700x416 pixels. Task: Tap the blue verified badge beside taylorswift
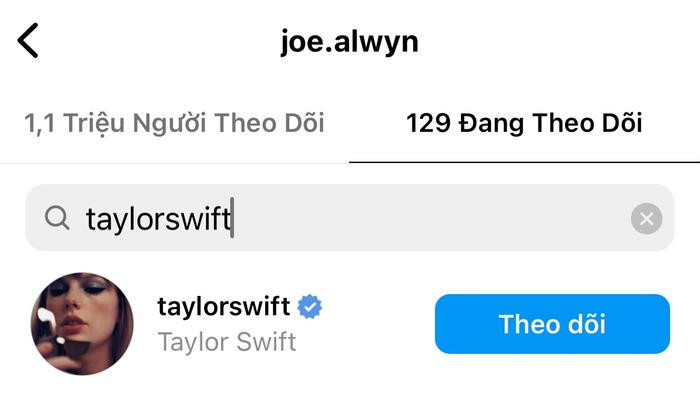(310, 307)
